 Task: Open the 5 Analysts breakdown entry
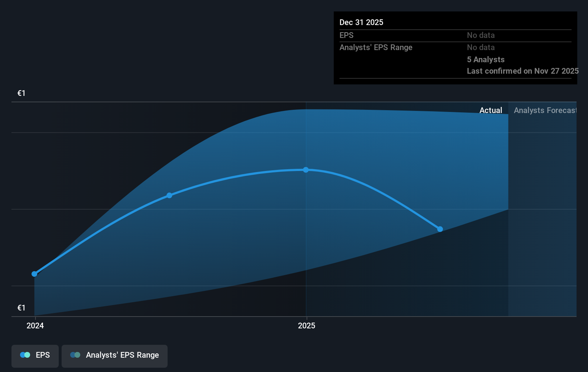tap(486, 59)
